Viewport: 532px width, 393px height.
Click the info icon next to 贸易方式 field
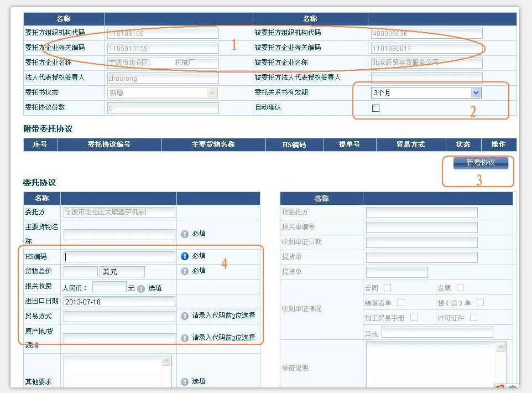(185, 316)
